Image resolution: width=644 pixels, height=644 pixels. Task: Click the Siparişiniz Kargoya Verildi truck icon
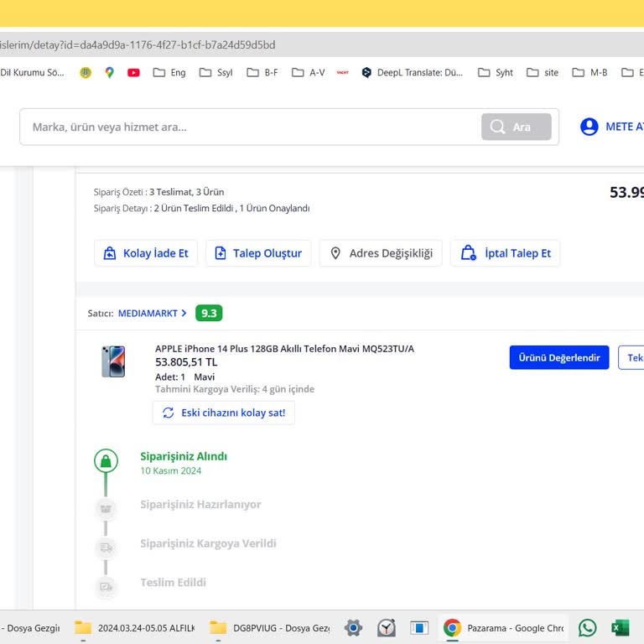tap(106, 548)
